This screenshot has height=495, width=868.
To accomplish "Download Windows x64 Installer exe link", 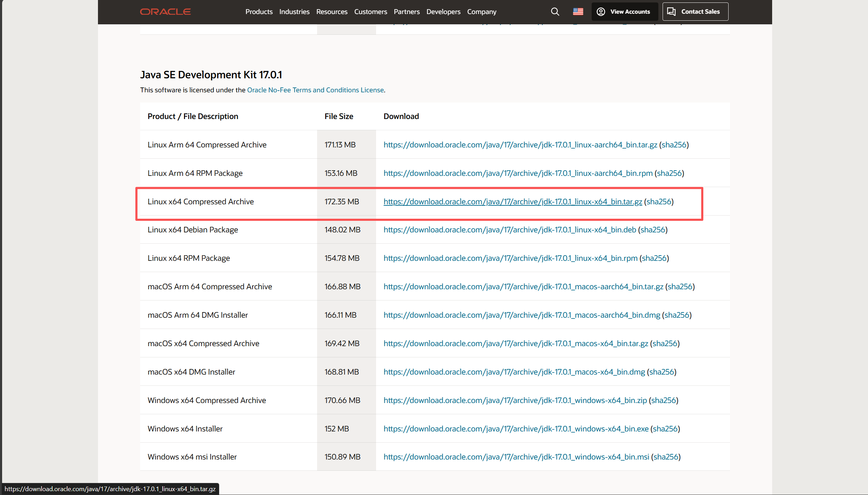I will pos(516,429).
